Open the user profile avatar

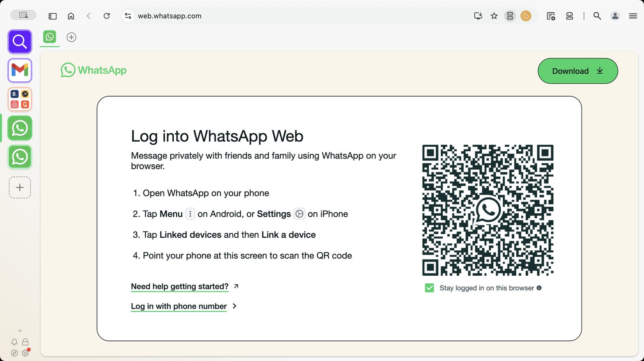[615, 16]
